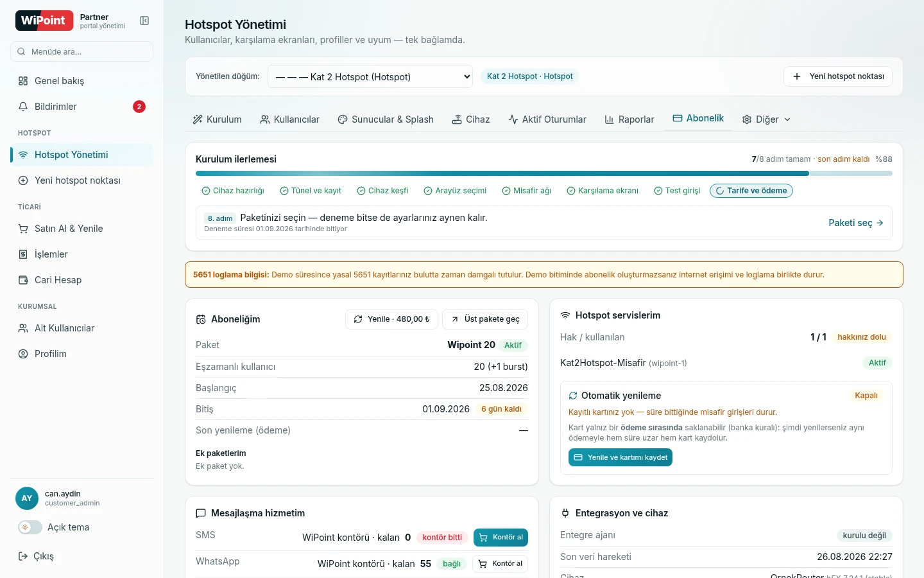Click the Test girişi step chip

click(x=677, y=191)
